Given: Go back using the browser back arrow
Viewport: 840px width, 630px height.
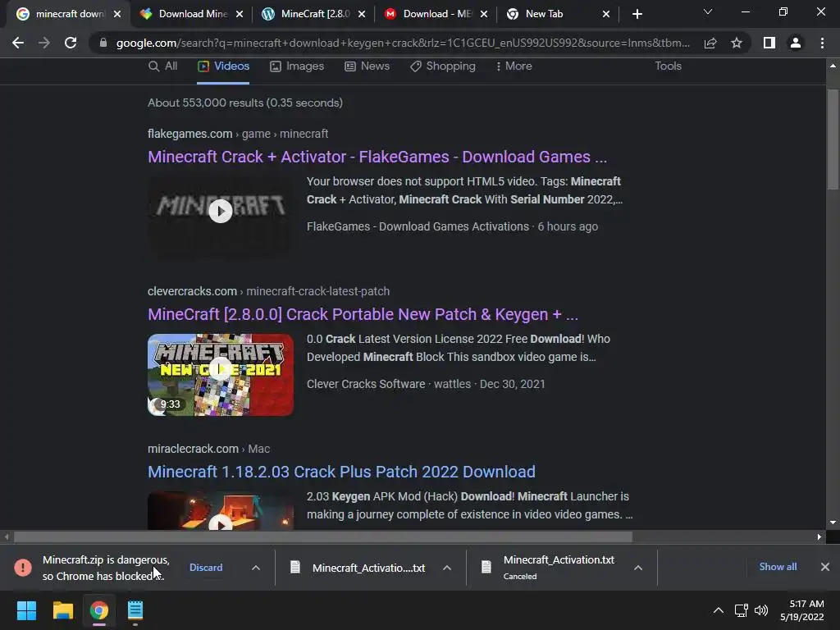Looking at the screenshot, I should coord(18,43).
